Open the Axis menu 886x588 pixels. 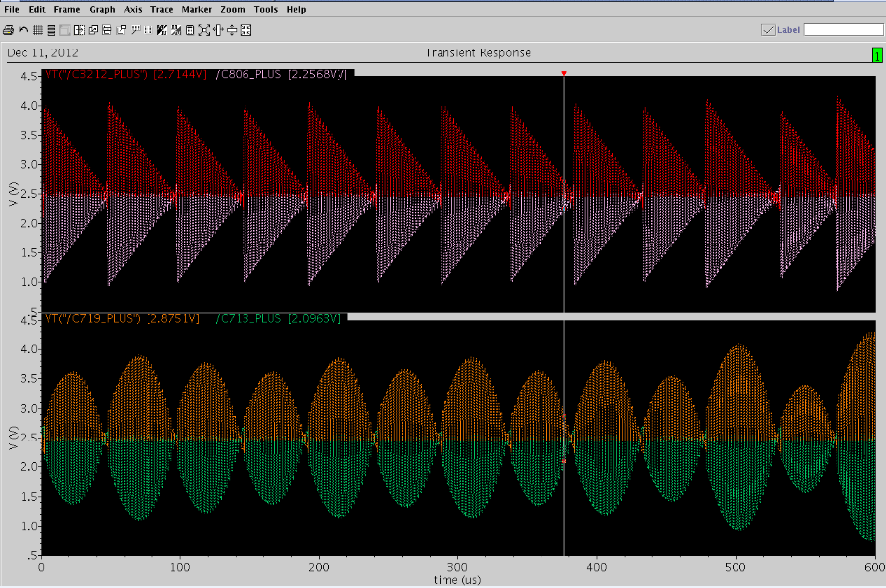point(132,9)
